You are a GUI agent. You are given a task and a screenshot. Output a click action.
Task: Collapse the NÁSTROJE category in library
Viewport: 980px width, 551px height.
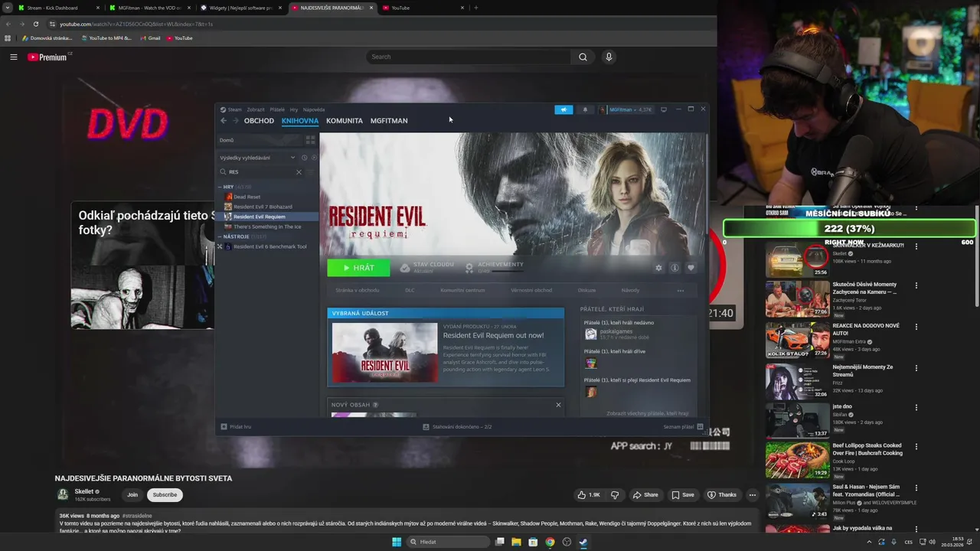pyautogui.click(x=220, y=236)
